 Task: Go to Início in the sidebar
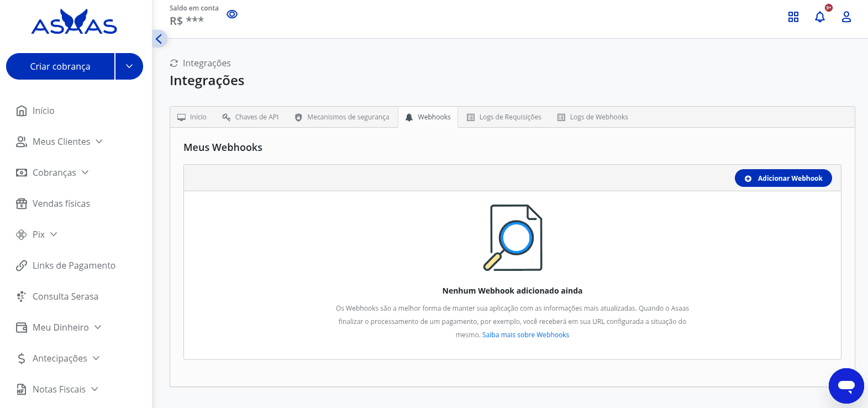pyautogui.click(x=43, y=111)
